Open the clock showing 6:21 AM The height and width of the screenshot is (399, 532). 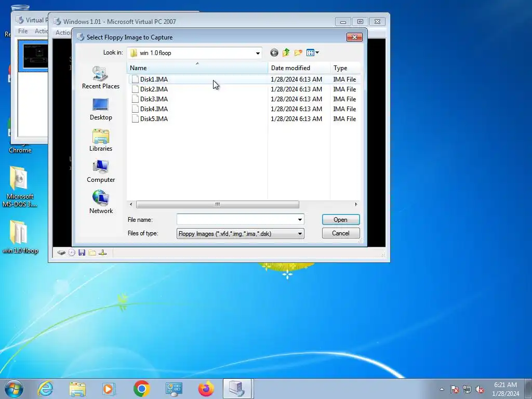click(x=506, y=389)
